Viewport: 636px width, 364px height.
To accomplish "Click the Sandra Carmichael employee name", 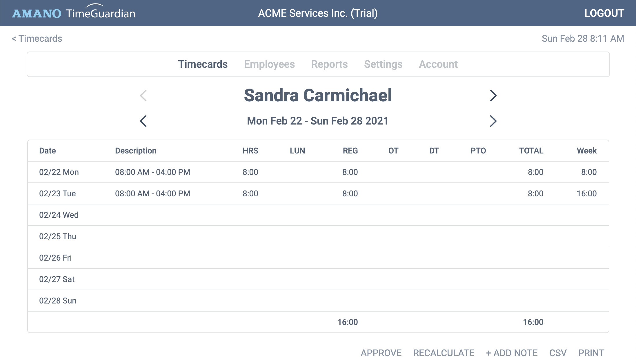I will [318, 95].
